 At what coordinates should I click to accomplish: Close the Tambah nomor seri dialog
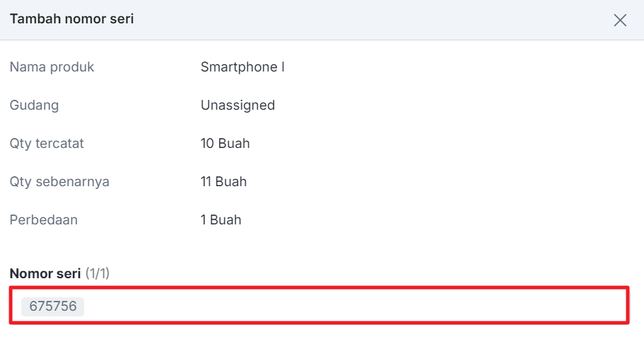[620, 20]
